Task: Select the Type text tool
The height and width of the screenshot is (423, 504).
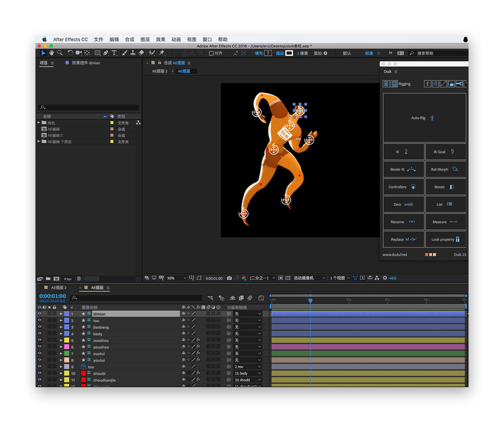Action: pos(114,53)
